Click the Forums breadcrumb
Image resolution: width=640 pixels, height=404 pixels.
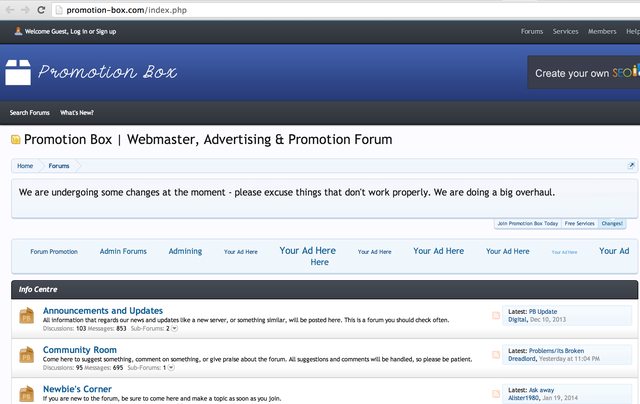(59, 166)
